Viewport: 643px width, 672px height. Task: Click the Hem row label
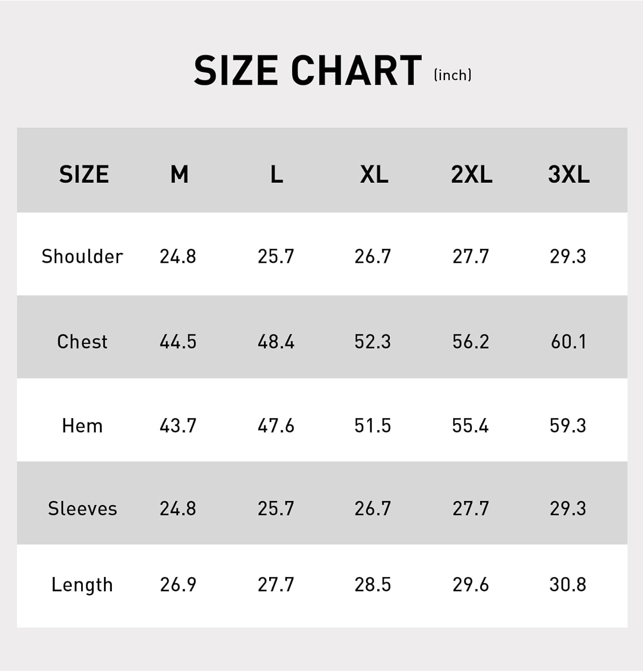click(82, 426)
